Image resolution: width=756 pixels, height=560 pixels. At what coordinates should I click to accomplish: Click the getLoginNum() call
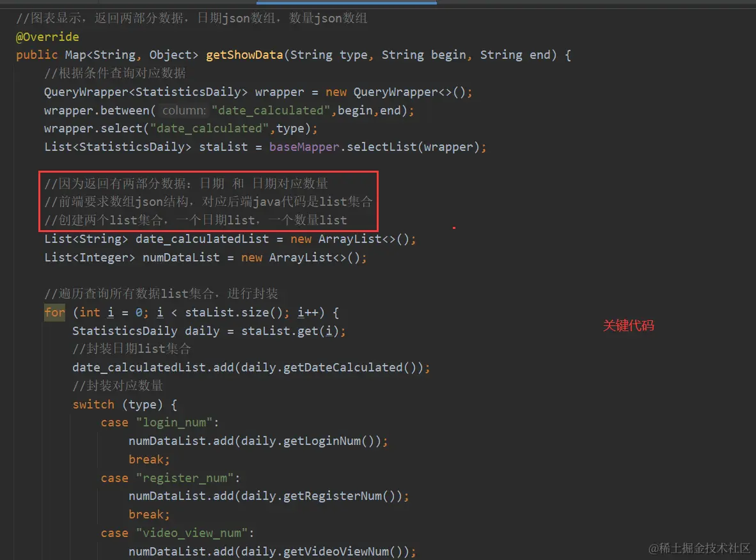(328, 441)
